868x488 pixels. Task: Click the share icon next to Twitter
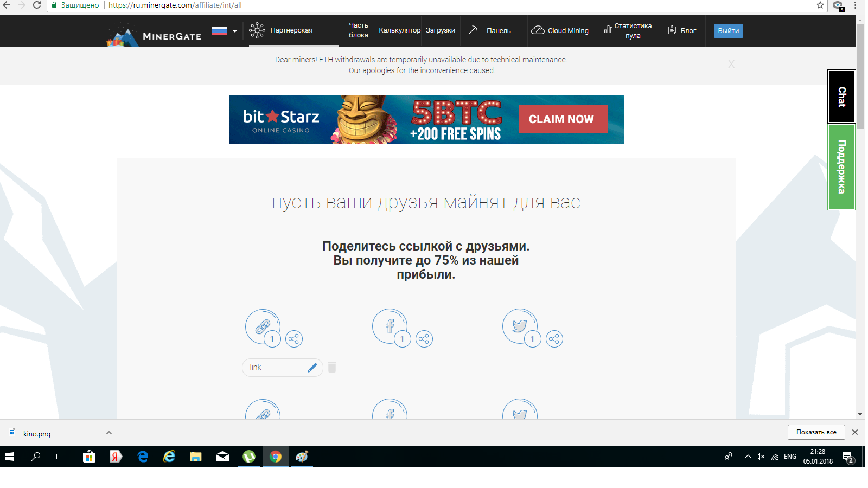[554, 339]
